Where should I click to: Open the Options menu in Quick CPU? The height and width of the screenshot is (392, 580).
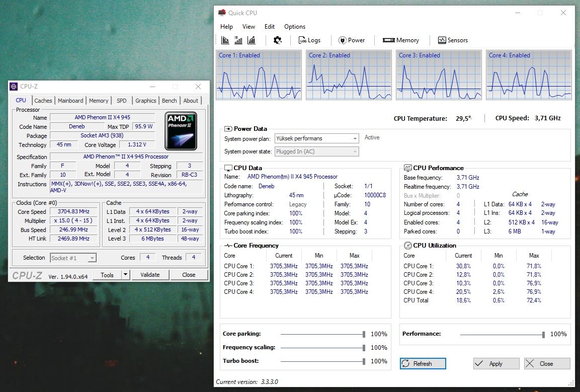(x=294, y=27)
